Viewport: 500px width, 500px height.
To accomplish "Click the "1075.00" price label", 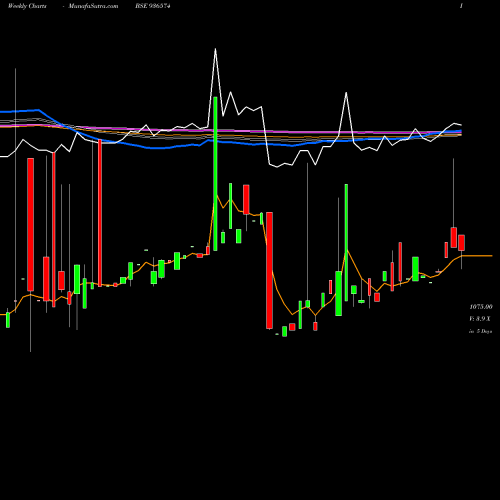I will pos(481,307).
